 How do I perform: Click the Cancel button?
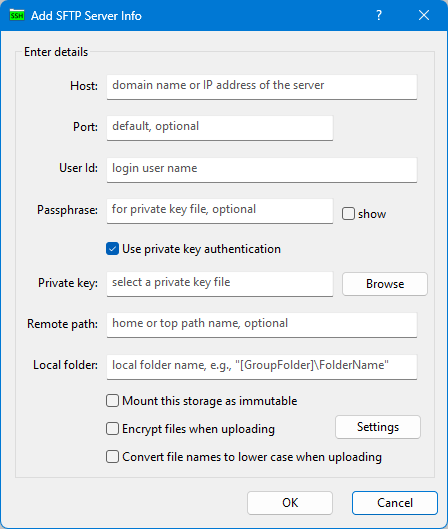tap(395, 503)
